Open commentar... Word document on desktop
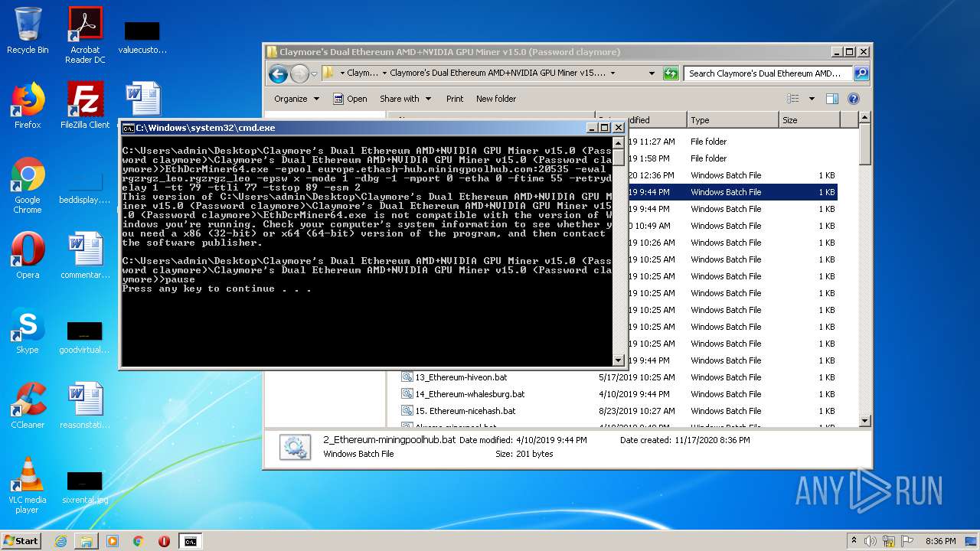 (85, 256)
